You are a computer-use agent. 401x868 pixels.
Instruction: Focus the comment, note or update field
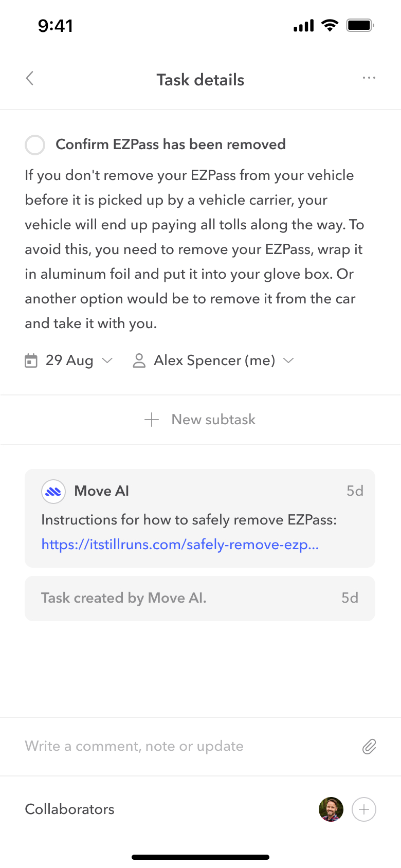coord(185,746)
